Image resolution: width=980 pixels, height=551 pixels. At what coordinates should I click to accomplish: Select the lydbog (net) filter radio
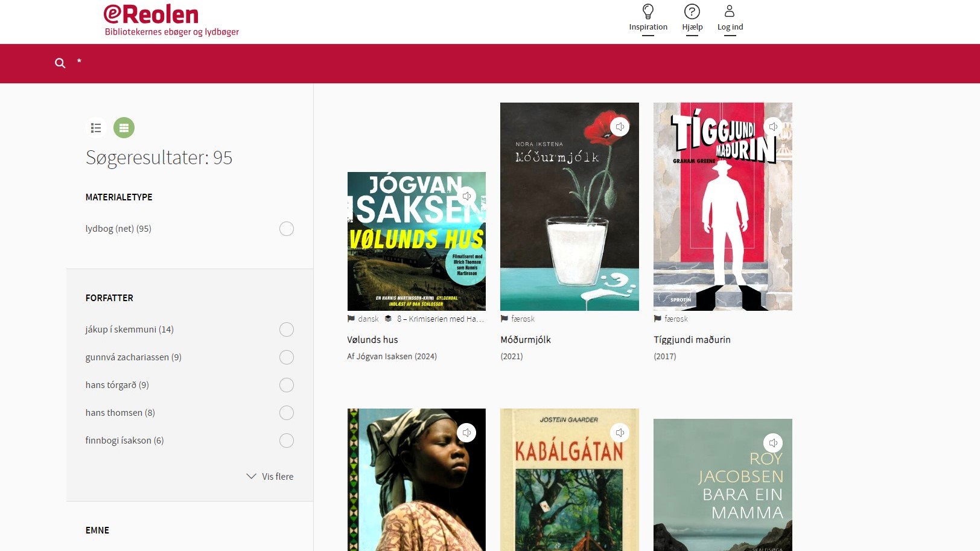287,229
